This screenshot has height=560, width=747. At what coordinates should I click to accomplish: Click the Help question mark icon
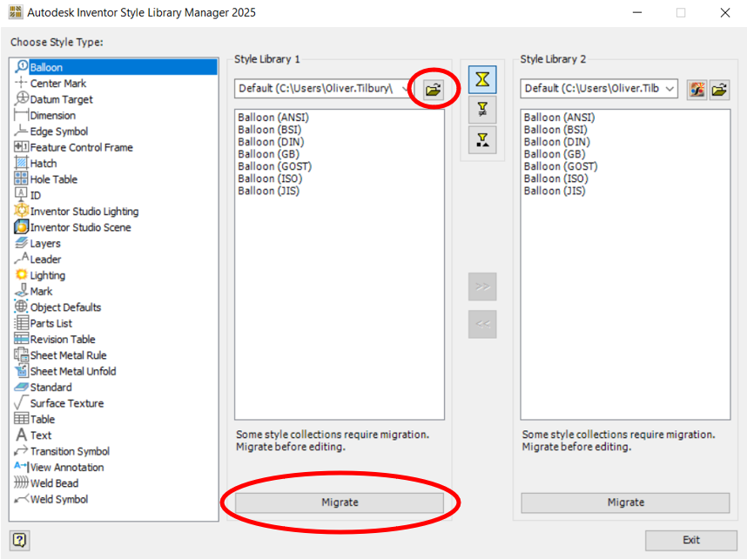[18, 541]
